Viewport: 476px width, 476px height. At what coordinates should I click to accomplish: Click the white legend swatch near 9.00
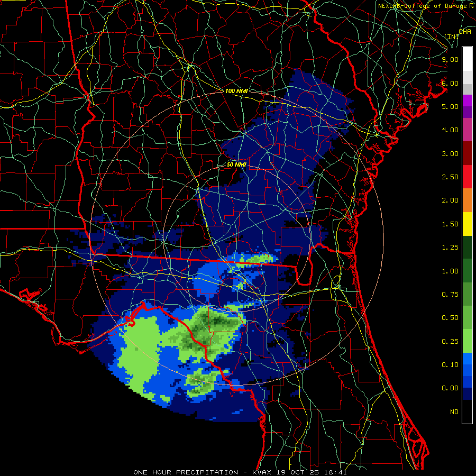tap(467, 59)
